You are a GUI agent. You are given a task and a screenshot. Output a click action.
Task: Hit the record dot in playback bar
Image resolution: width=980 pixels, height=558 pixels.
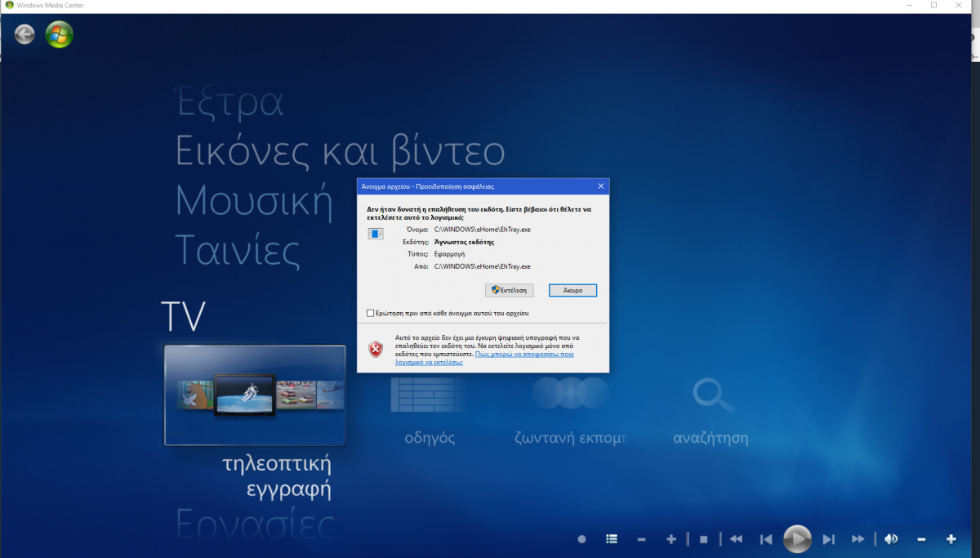[582, 539]
